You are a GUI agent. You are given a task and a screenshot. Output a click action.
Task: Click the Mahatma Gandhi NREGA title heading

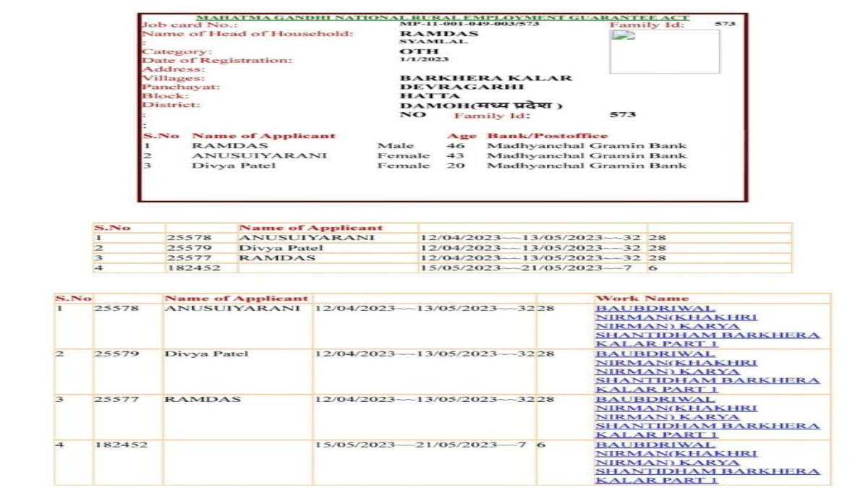(443, 17)
